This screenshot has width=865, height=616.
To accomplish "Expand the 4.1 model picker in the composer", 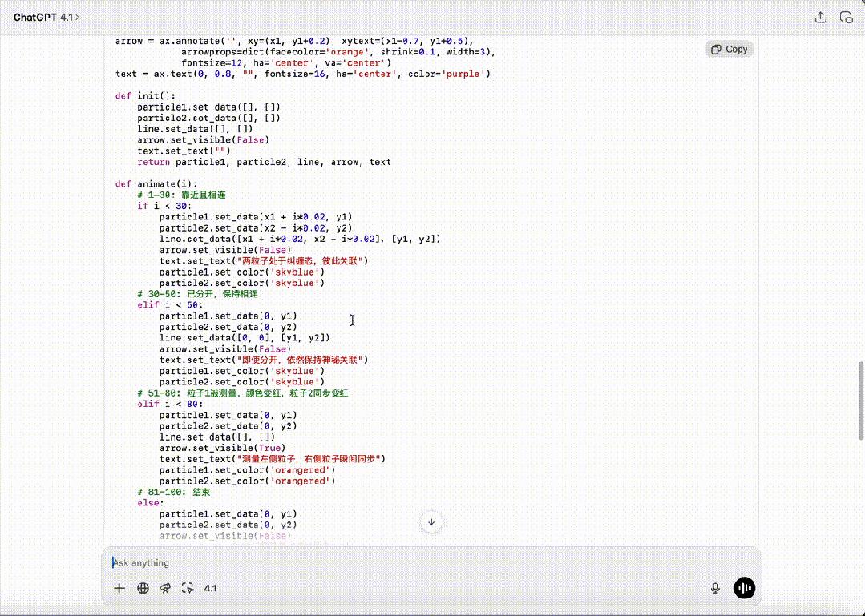I will [x=210, y=588].
